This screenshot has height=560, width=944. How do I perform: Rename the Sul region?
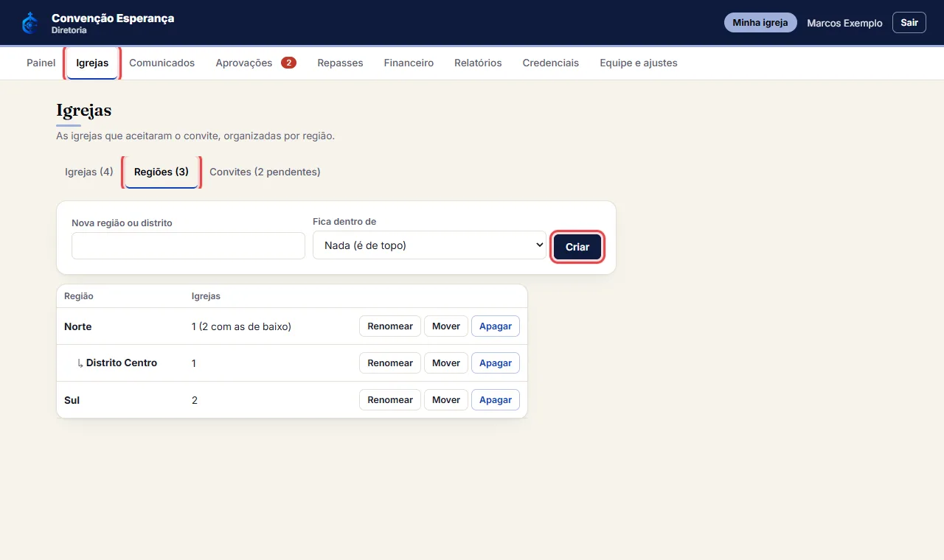tap(390, 400)
